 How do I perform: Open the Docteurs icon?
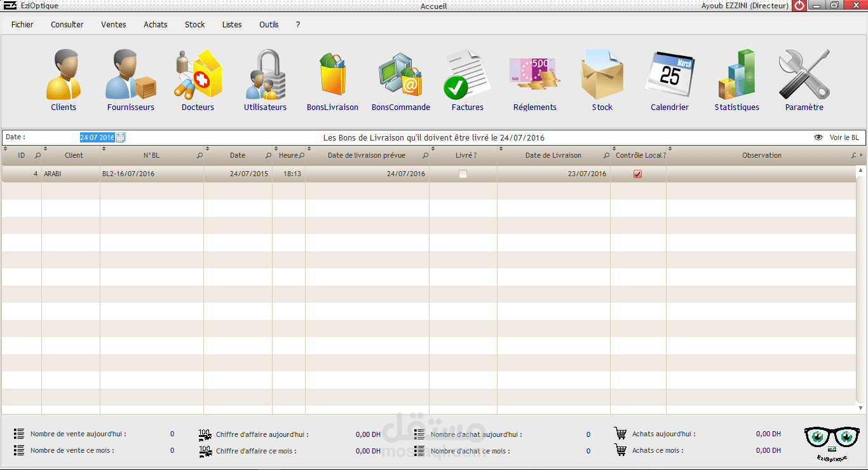198,74
